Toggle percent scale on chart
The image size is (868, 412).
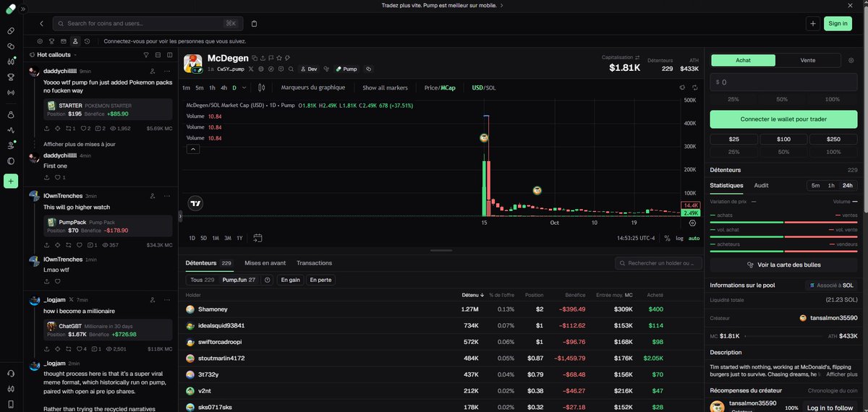[667, 238]
